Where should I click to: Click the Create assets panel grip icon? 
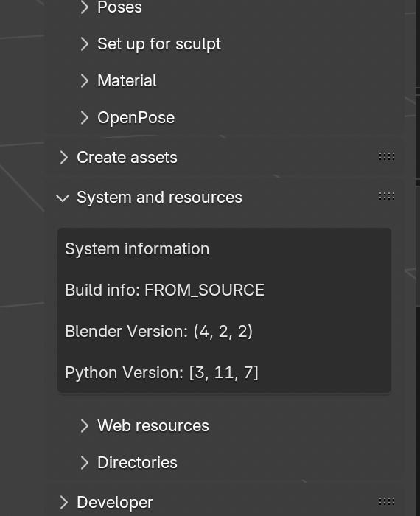386,156
